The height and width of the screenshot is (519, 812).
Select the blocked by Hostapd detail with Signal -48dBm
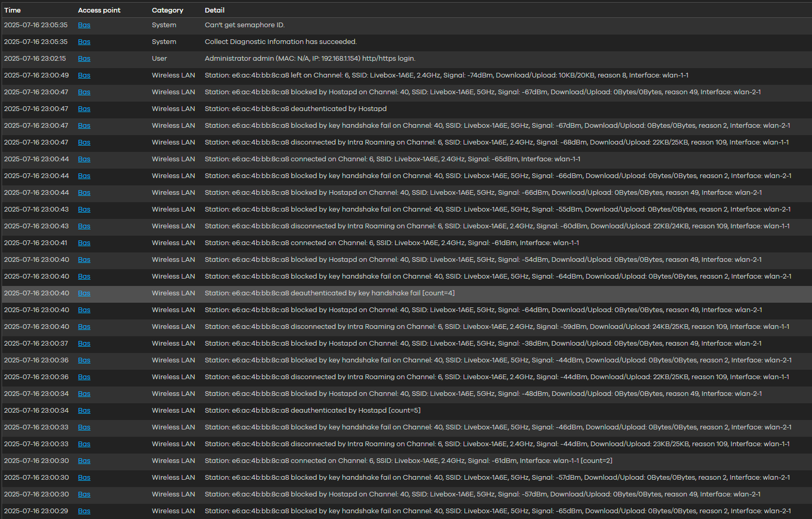tap(483, 393)
